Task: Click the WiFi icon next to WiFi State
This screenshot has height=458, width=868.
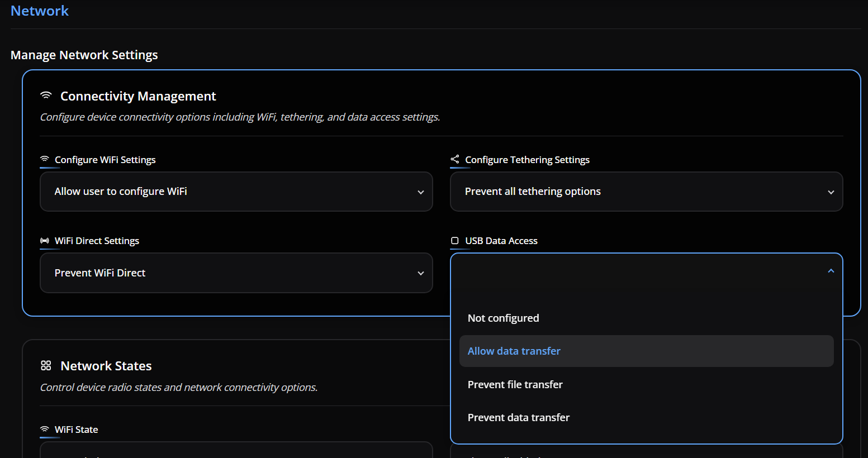Action: pos(45,430)
